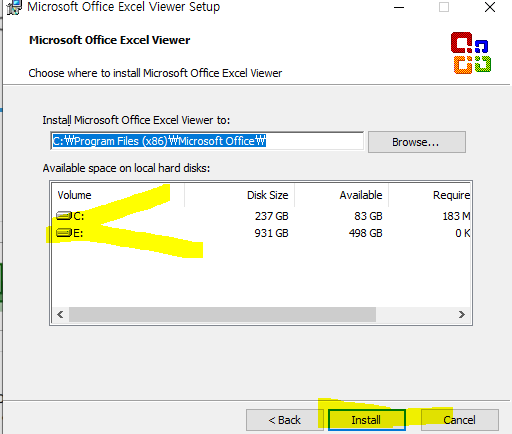Close the setup window
The height and width of the screenshot is (434, 512).
click(490, 7)
